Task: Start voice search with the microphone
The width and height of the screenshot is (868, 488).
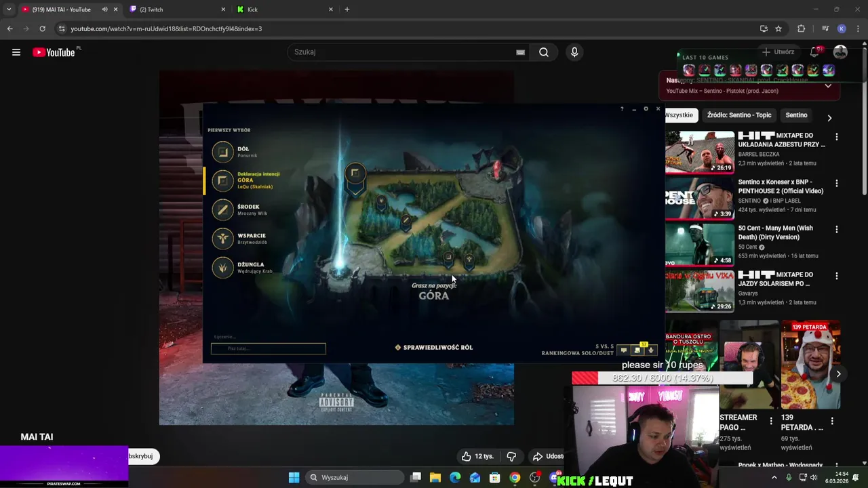Action: pos(574,52)
